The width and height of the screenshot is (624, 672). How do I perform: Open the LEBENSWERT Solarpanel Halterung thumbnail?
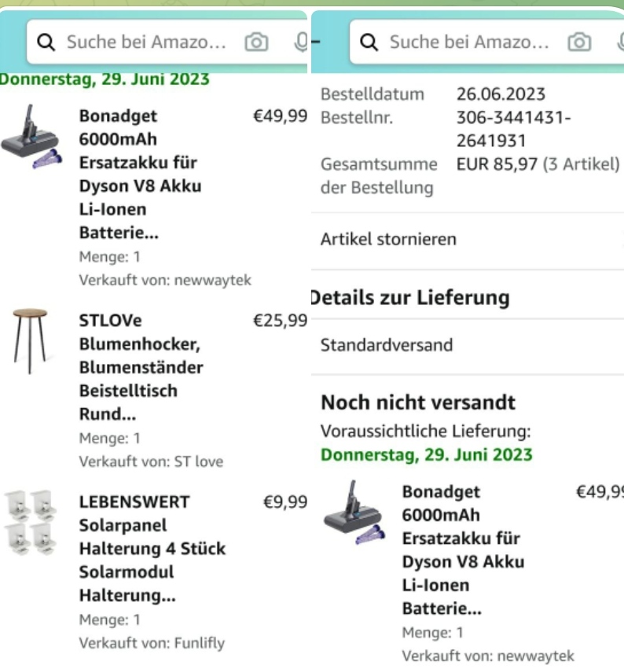[31, 523]
